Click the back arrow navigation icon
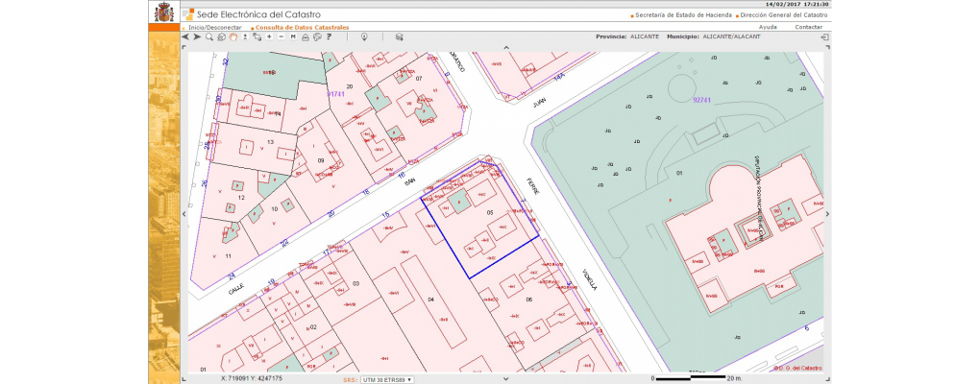This screenshot has height=384, width=980. click(x=185, y=36)
